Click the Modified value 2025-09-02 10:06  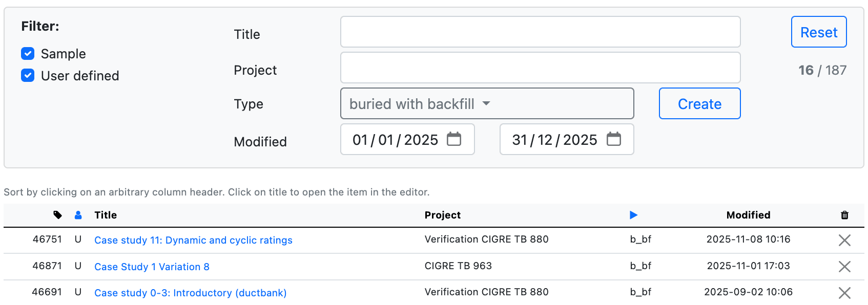pyautogui.click(x=748, y=292)
